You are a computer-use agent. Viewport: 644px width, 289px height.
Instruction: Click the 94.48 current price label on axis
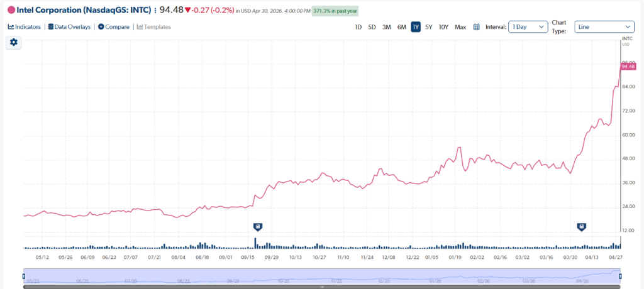click(628, 67)
